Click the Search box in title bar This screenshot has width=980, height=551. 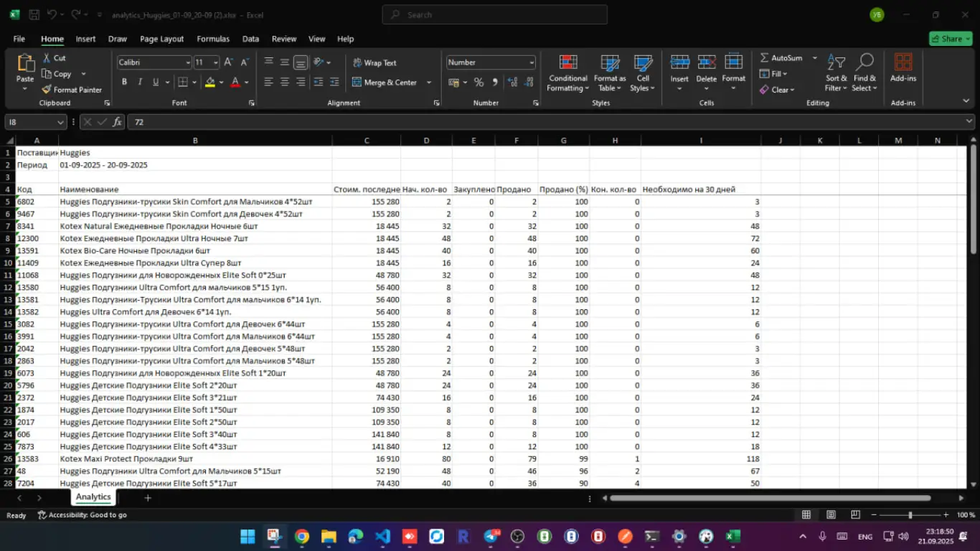(x=495, y=14)
